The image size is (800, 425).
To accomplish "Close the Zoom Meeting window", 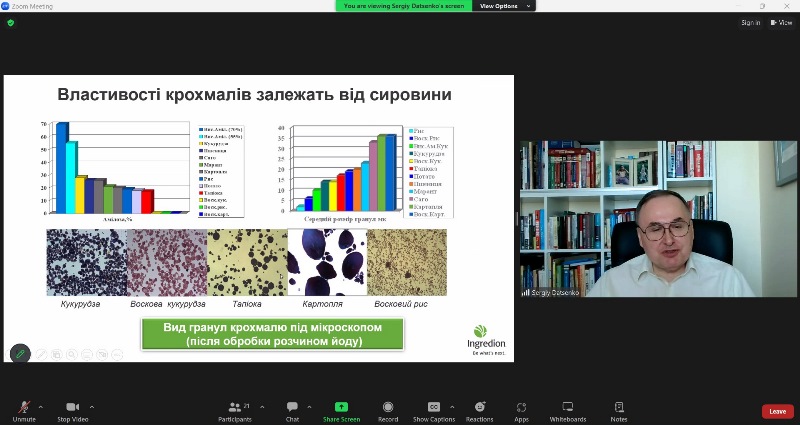I will (786, 6).
